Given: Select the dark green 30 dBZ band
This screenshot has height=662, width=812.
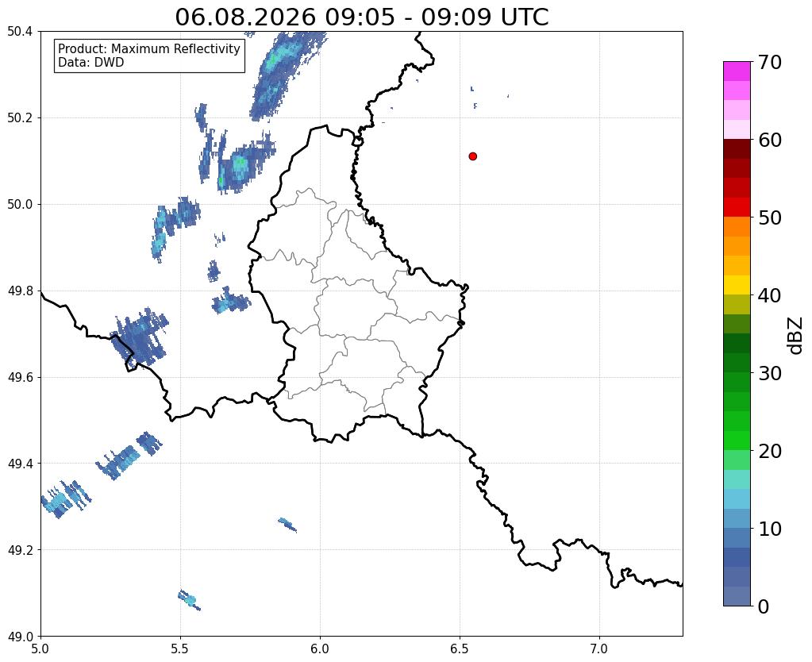Looking at the screenshot, I should (737, 363).
